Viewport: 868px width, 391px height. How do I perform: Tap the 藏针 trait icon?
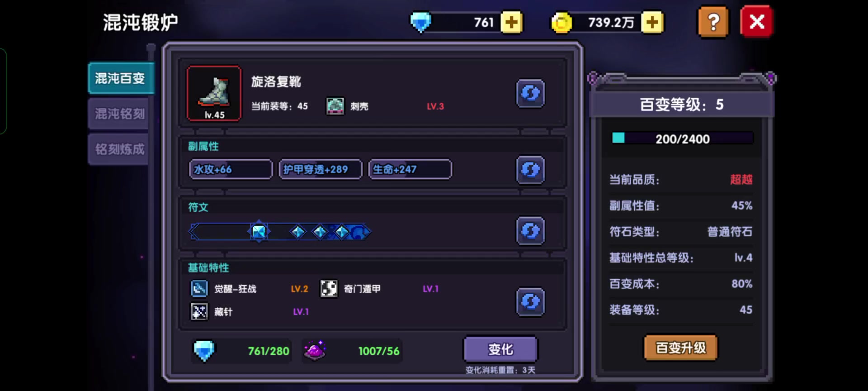[x=199, y=311]
